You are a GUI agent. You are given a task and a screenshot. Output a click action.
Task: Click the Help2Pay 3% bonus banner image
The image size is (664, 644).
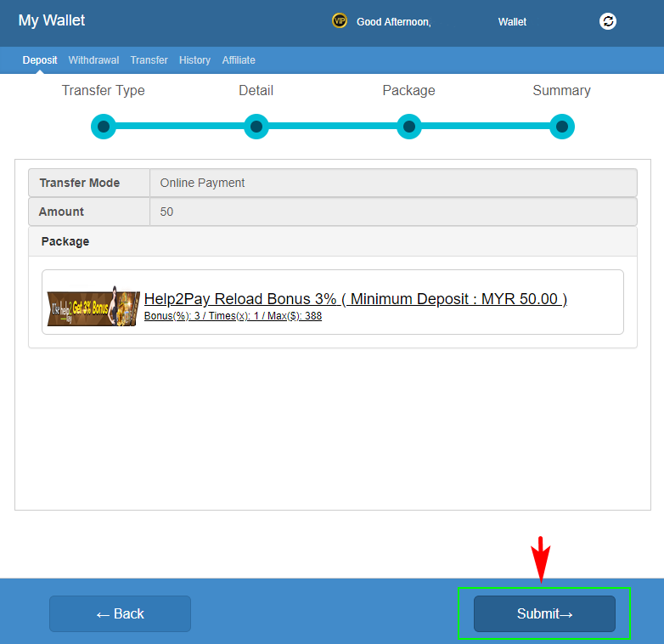click(x=93, y=306)
